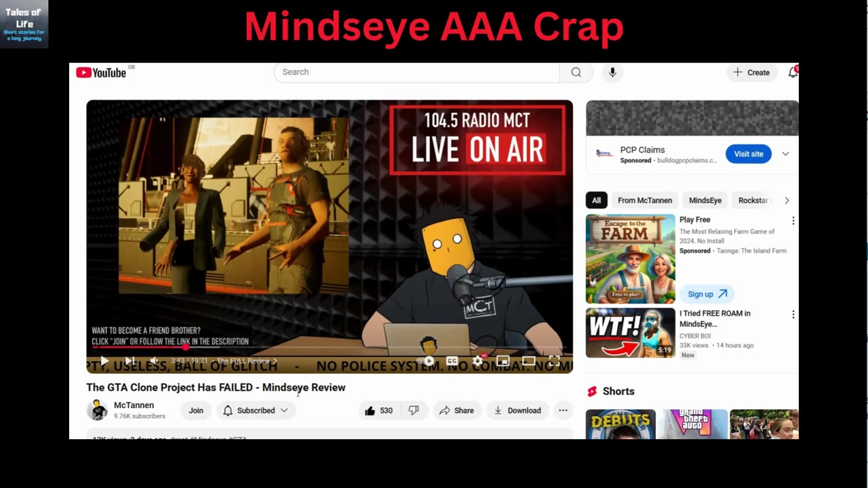Open the crowd photo short thumbnail
This screenshot has height=488, width=868.
(764, 424)
